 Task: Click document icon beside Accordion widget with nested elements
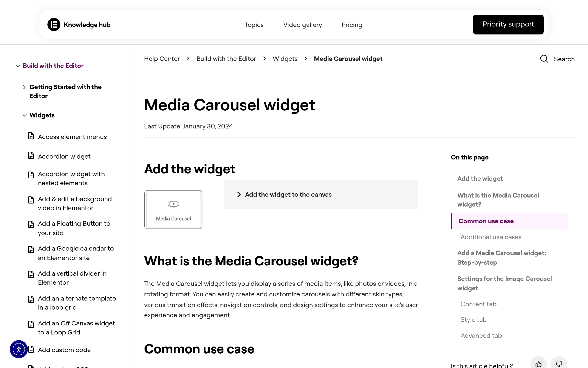point(31,175)
